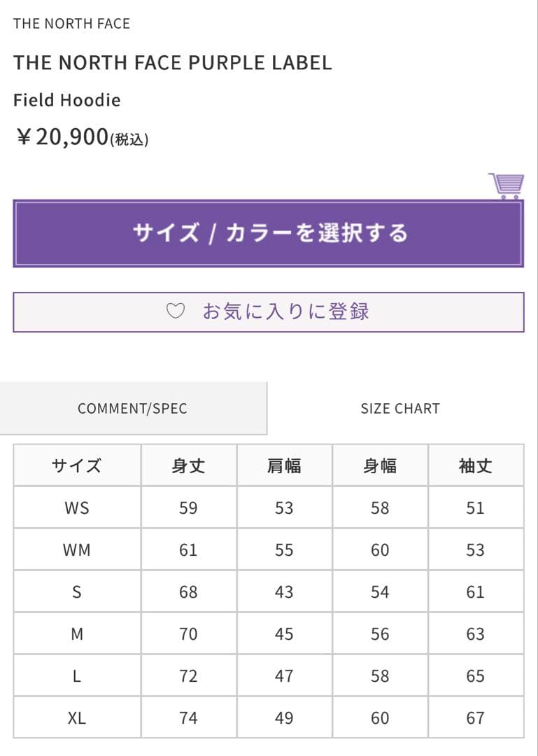This screenshot has width=538, height=756.
Task: Open the COMMENT/SPEC tab
Action: pos(133,408)
